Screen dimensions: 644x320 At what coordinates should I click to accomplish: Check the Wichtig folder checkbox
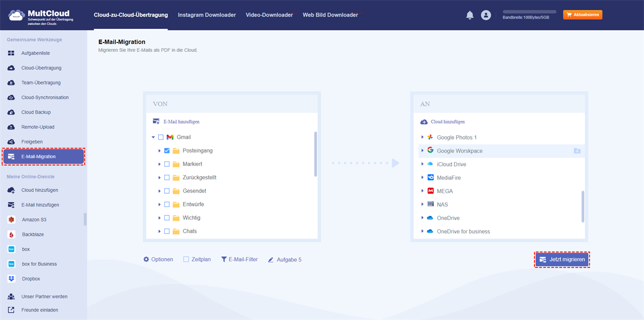pyautogui.click(x=167, y=218)
